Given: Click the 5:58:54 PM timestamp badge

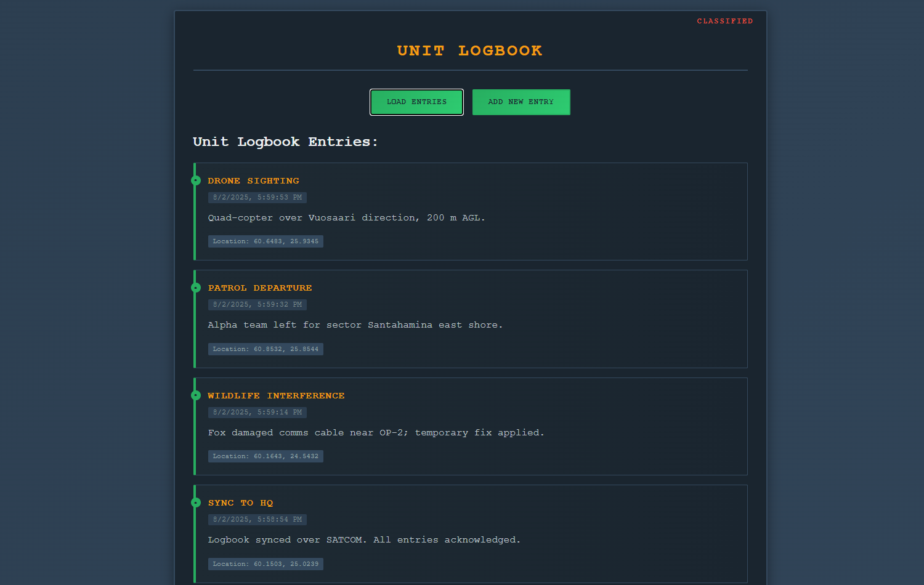Looking at the screenshot, I should point(257,520).
